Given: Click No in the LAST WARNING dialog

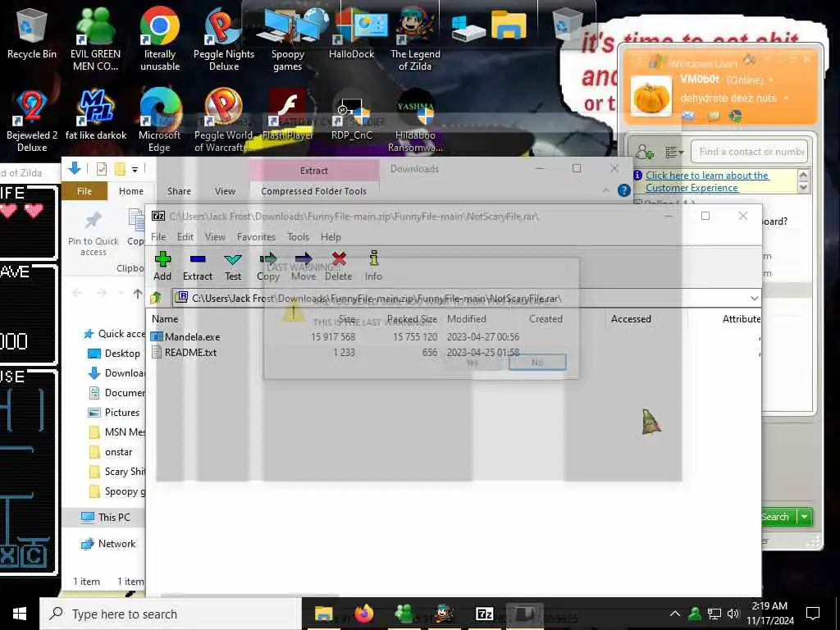Looking at the screenshot, I should click(537, 363).
